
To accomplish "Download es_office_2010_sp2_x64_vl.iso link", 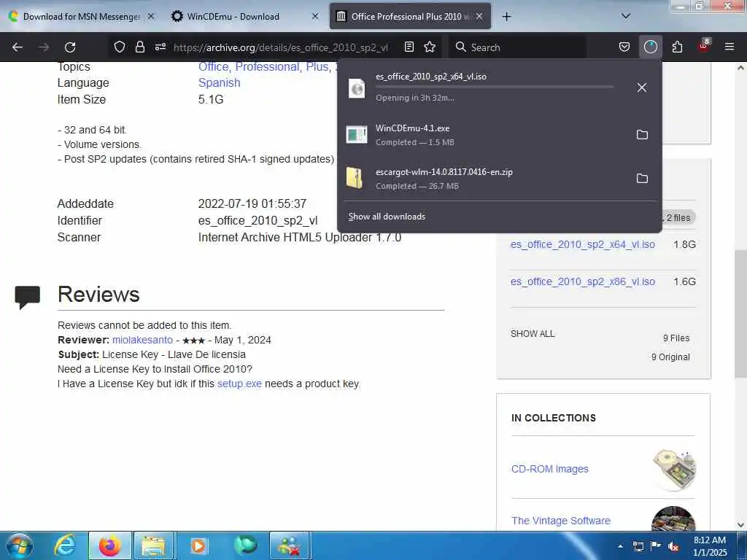I will coord(583,244).
